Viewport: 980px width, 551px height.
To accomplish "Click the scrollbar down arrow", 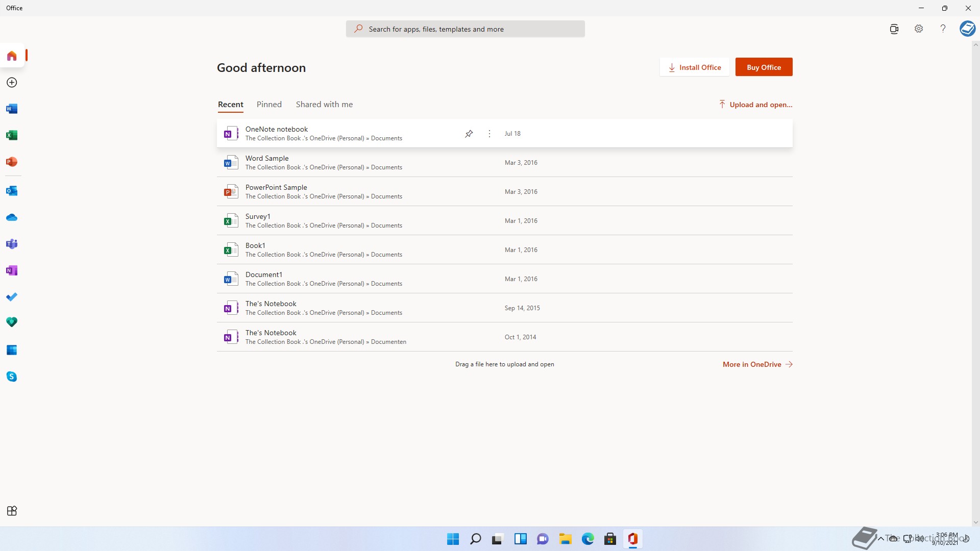I will click(976, 522).
